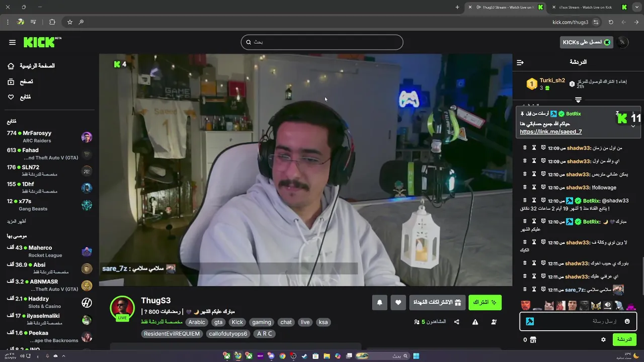Viewport: 644px width, 362px height.
Task: Click the green Subscribe button
Action: pos(485,302)
